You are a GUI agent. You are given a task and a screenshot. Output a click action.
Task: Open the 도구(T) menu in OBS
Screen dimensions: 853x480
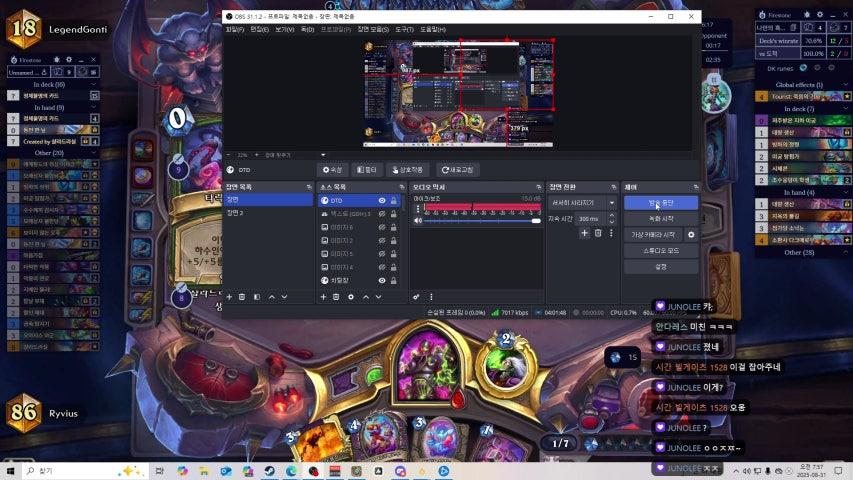(x=404, y=29)
